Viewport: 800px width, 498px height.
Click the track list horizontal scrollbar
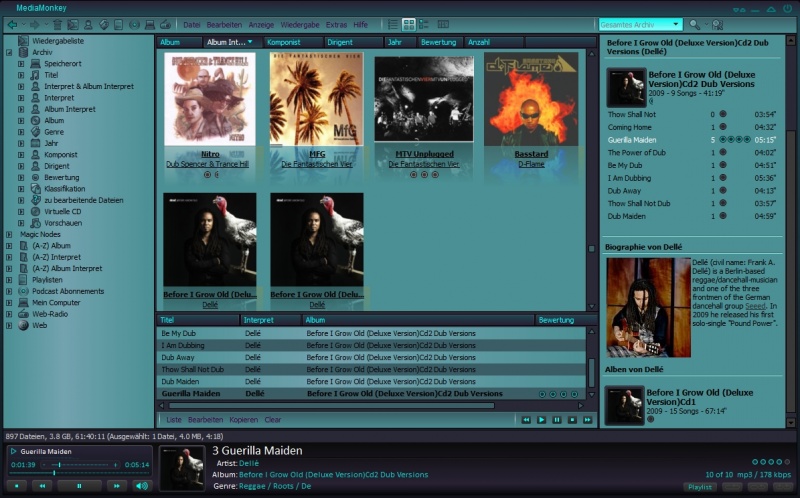tap(331, 406)
